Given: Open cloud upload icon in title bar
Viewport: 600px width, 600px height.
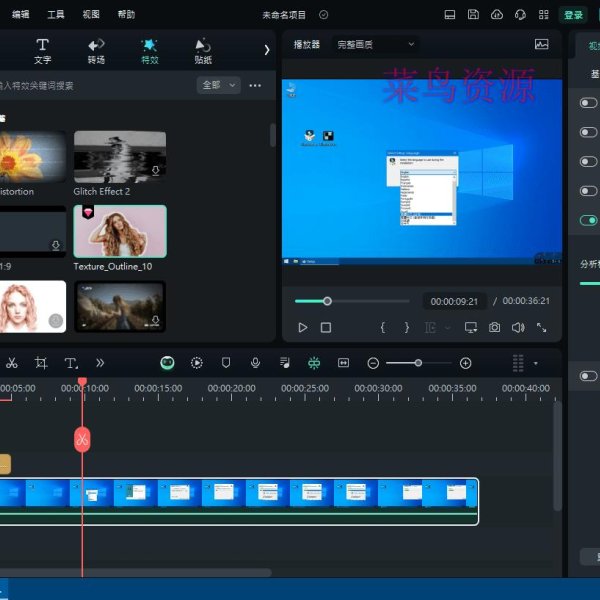Looking at the screenshot, I should [496, 15].
